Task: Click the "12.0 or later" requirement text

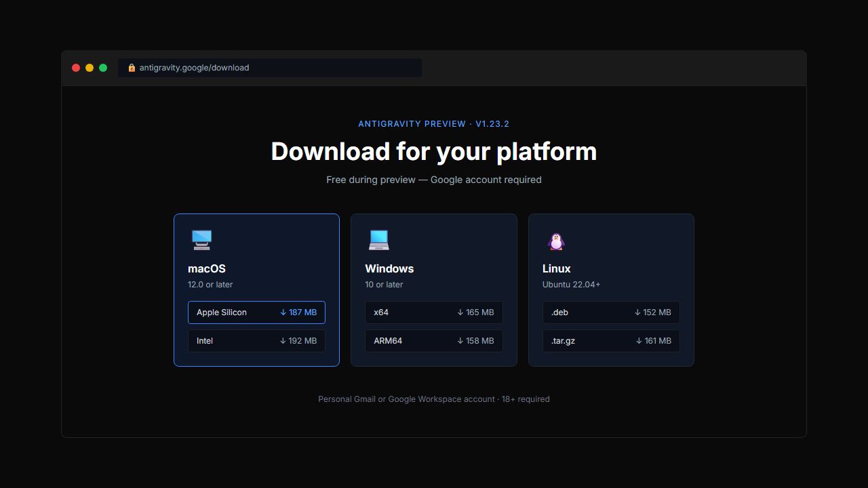Action: click(x=210, y=285)
